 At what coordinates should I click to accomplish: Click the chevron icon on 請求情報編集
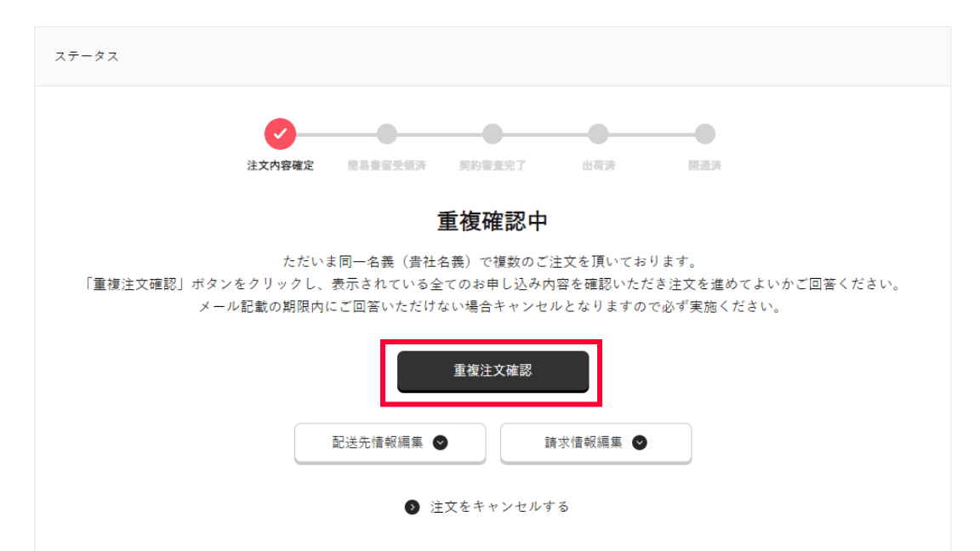pyautogui.click(x=640, y=443)
